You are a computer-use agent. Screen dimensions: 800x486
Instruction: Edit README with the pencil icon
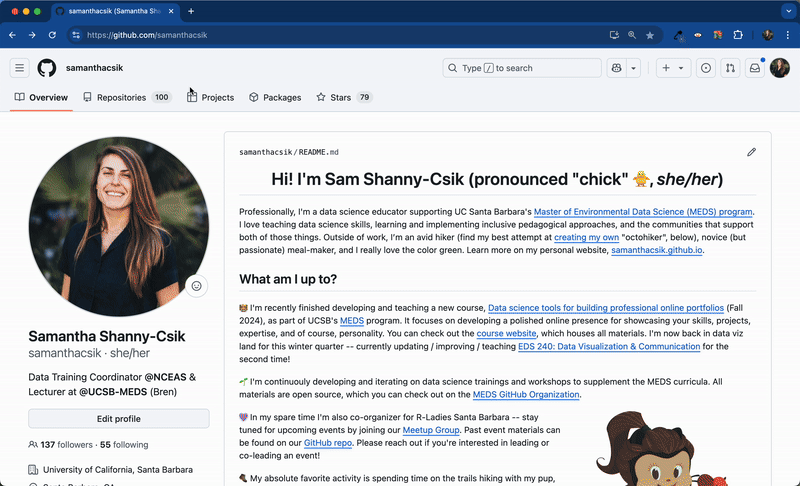point(751,152)
